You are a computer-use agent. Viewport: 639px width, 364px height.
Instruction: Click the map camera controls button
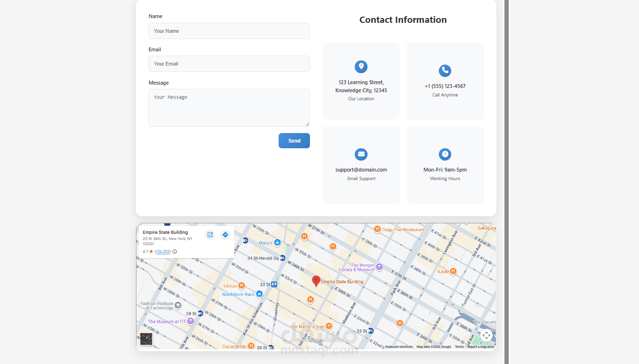point(486,335)
